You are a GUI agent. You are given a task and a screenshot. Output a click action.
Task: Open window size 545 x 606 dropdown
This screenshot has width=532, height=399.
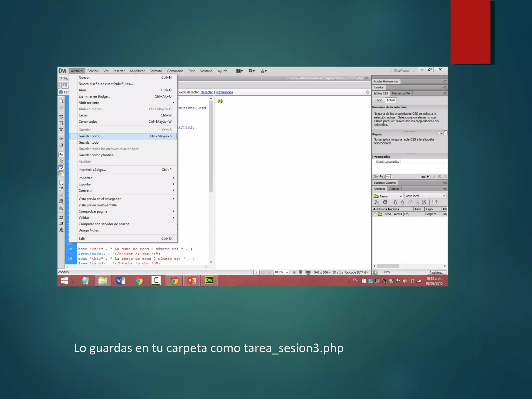point(322,272)
